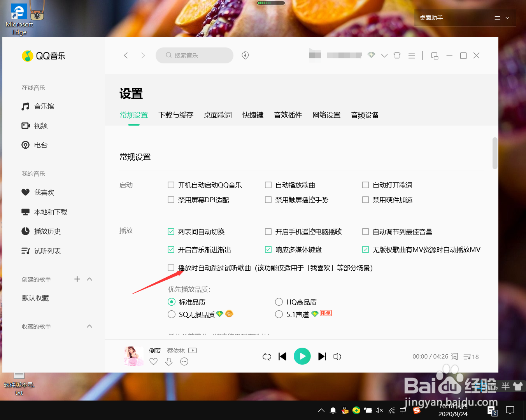This screenshot has height=420, width=526.
Task: Uncheck 无版权歌曲自动播放MV checkbox
Action: coord(365,250)
